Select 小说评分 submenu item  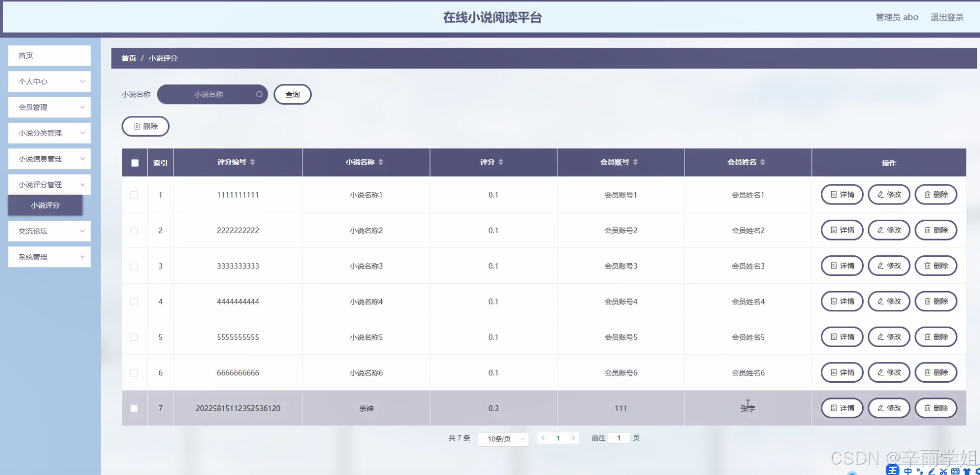45,206
